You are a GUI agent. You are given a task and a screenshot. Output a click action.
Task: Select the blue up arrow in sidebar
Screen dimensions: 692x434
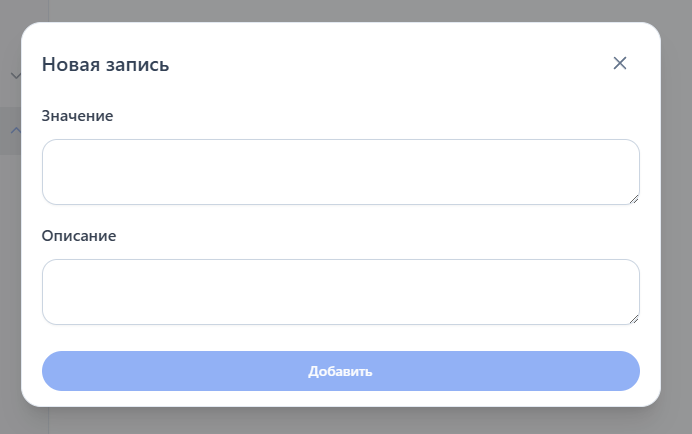click(x=15, y=130)
